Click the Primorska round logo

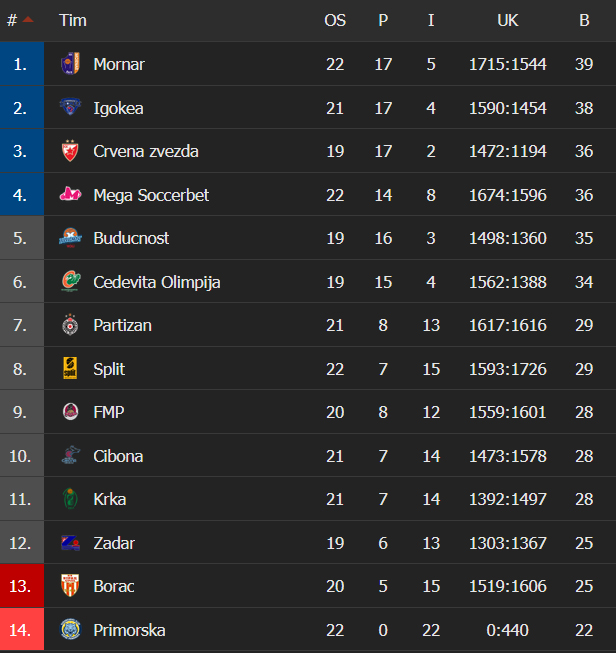pos(70,629)
